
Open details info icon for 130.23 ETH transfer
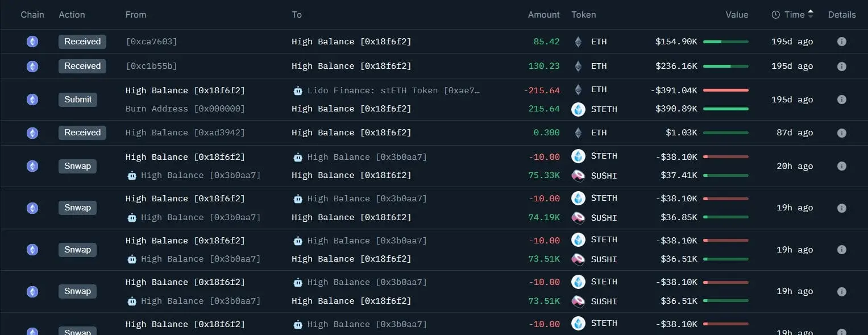point(842,66)
